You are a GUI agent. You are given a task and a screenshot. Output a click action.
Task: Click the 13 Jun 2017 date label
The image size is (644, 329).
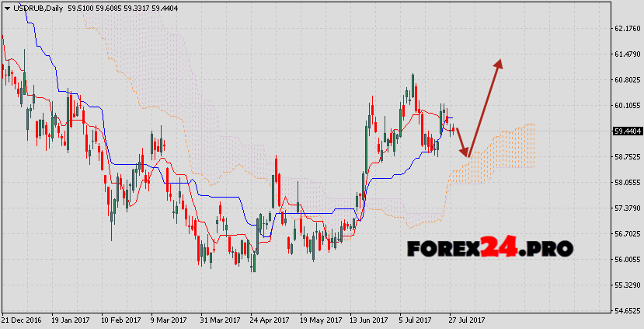[369, 320]
